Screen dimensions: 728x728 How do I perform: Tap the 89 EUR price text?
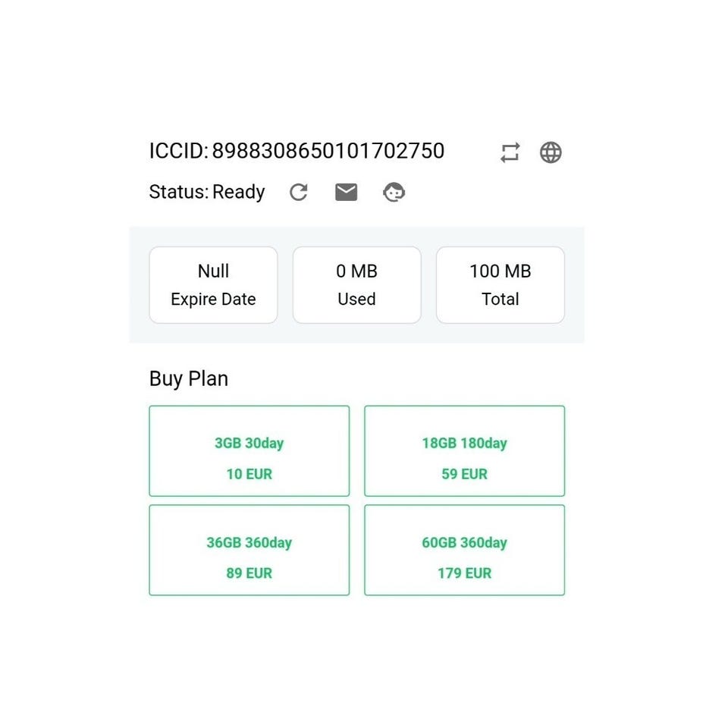pos(249,573)
